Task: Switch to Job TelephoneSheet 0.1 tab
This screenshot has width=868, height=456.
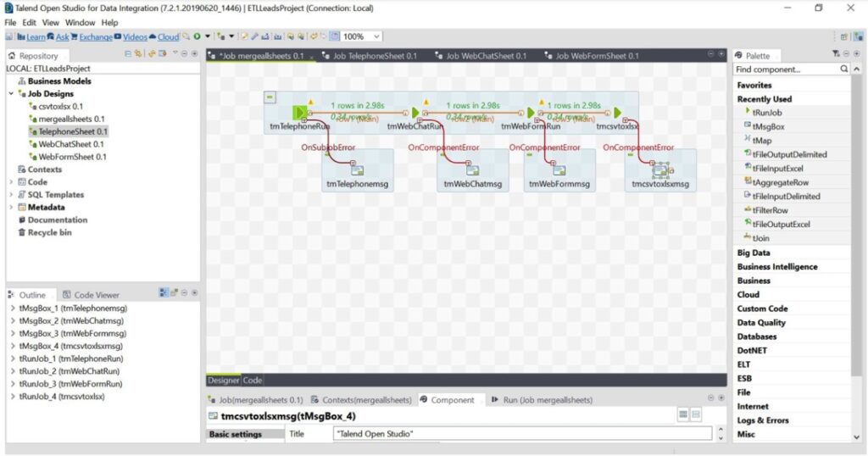Action: coord(370,56)
